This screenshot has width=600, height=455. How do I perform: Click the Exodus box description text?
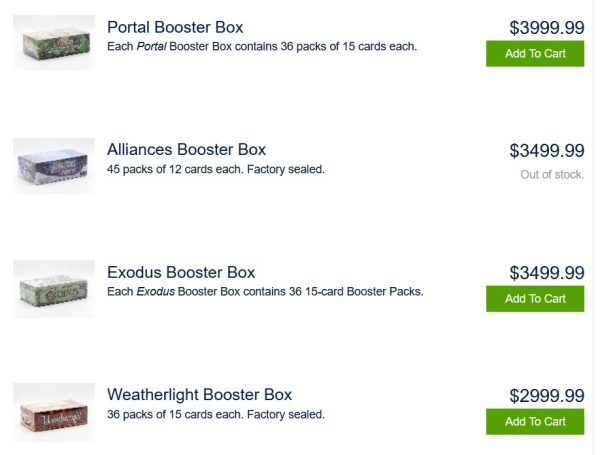265,292
